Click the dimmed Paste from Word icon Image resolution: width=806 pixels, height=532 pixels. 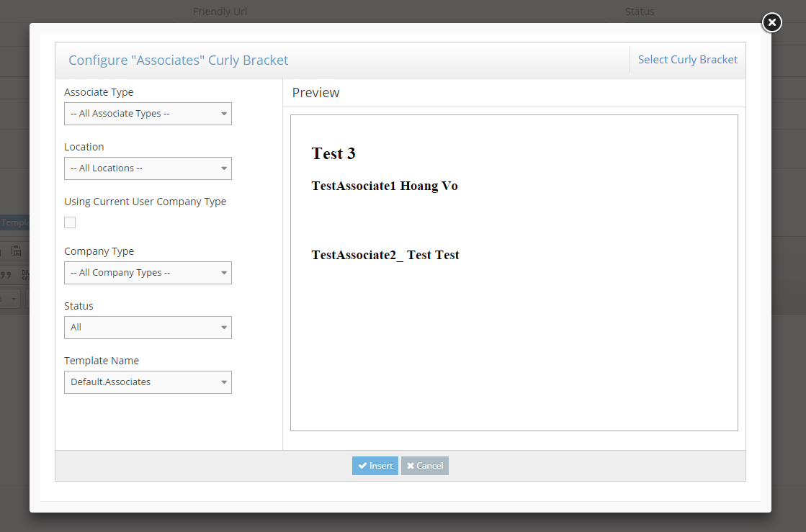point(17,251)
